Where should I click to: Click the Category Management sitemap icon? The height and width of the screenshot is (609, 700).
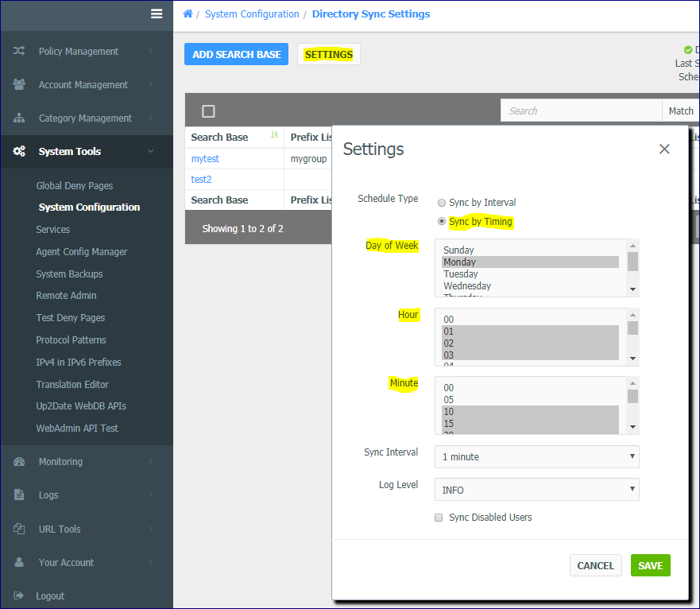19,118
